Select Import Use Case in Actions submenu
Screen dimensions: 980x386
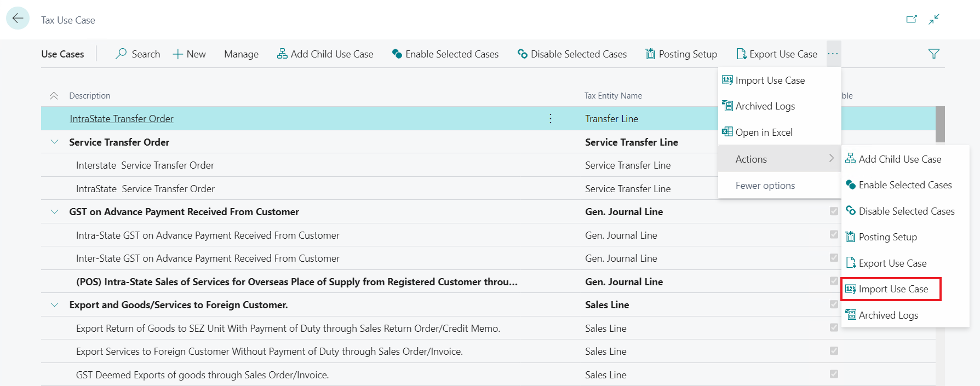pyautogui.click(x=892, y=289)
